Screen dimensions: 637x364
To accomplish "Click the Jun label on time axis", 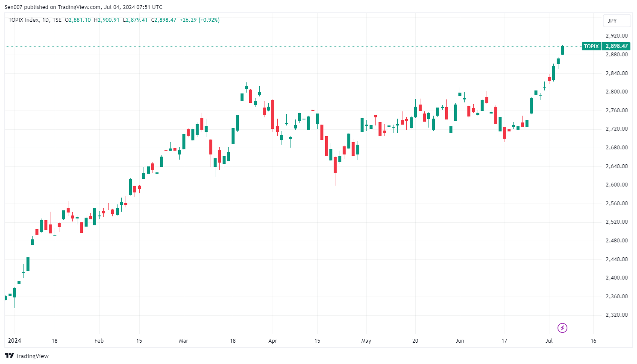I will (460, 341).
